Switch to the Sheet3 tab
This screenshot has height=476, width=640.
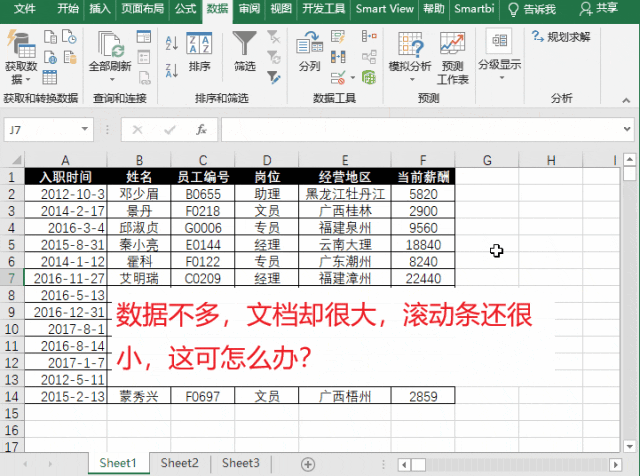[x=240, y=463]
